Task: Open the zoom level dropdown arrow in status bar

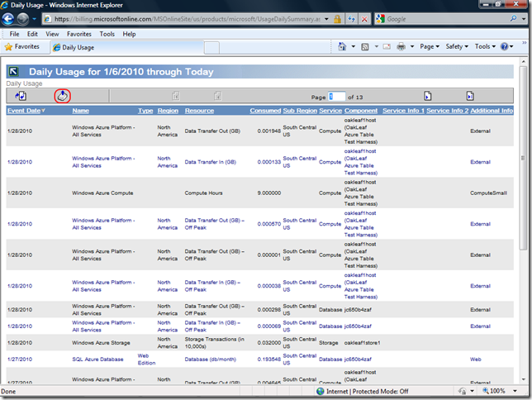Action: [515, 391]
